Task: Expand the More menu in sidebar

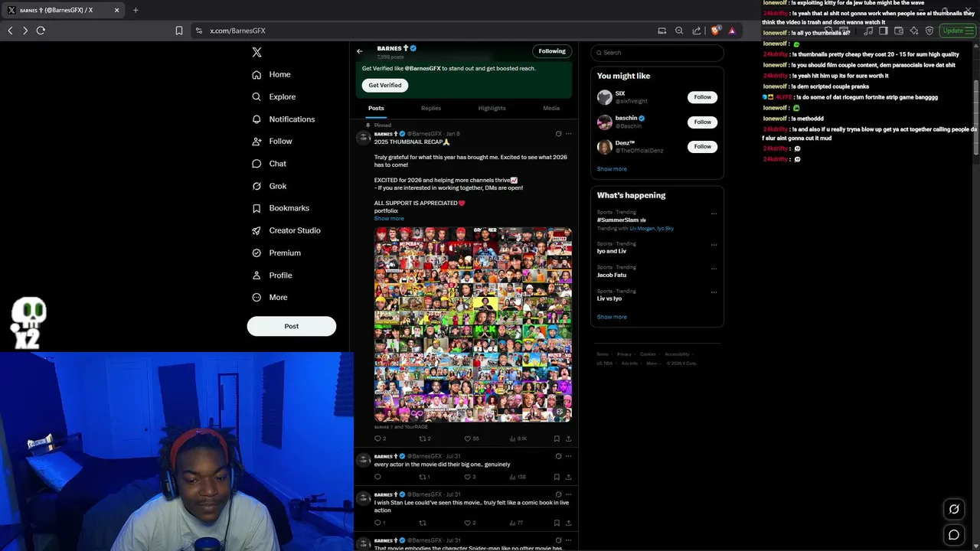Action: click(270, 298)
